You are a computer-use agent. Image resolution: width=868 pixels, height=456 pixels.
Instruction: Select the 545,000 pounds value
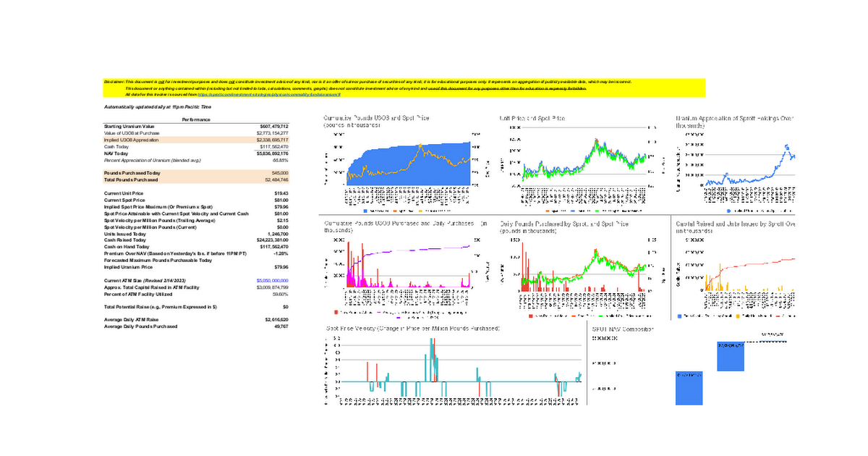coord(281,173)
